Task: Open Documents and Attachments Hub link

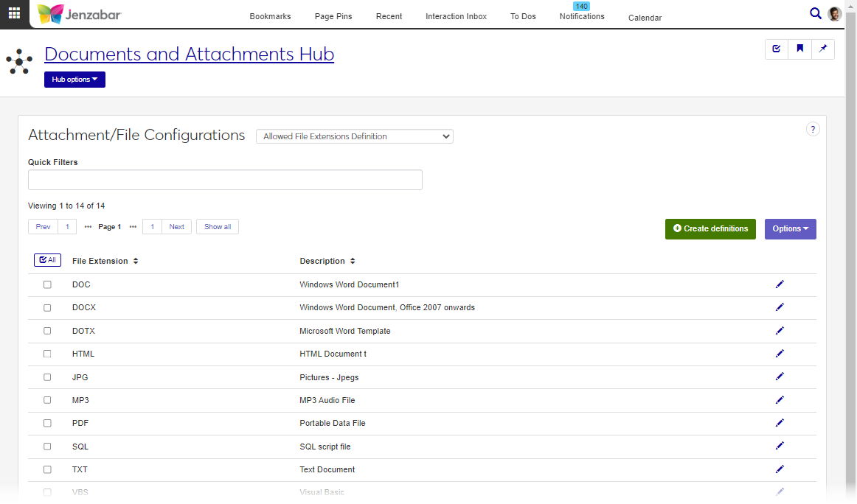Action: 189,55
